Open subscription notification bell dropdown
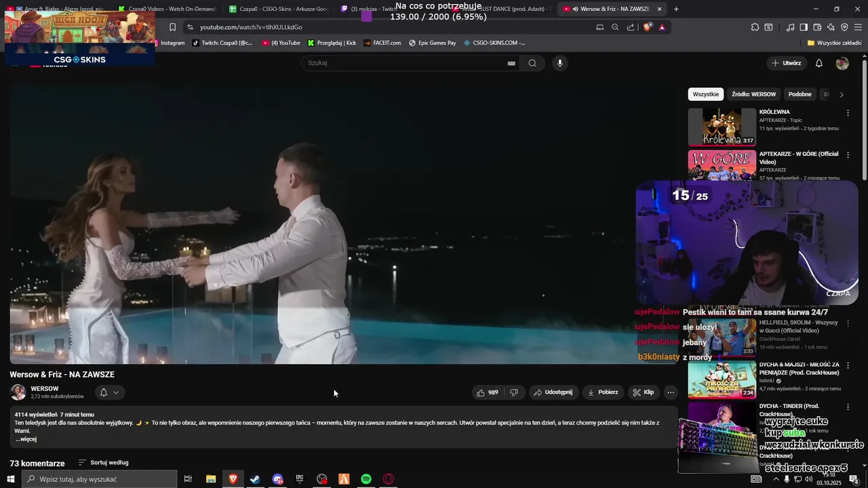 109,392
